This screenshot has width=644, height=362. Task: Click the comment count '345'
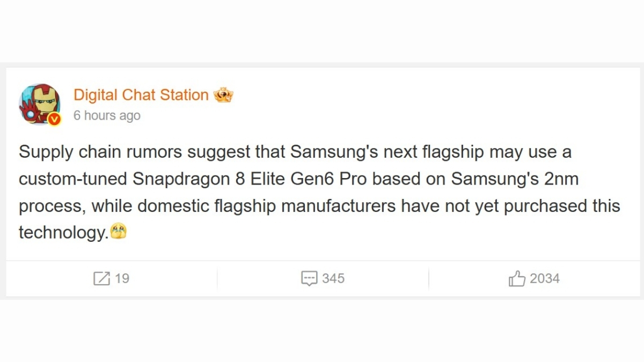333,278
